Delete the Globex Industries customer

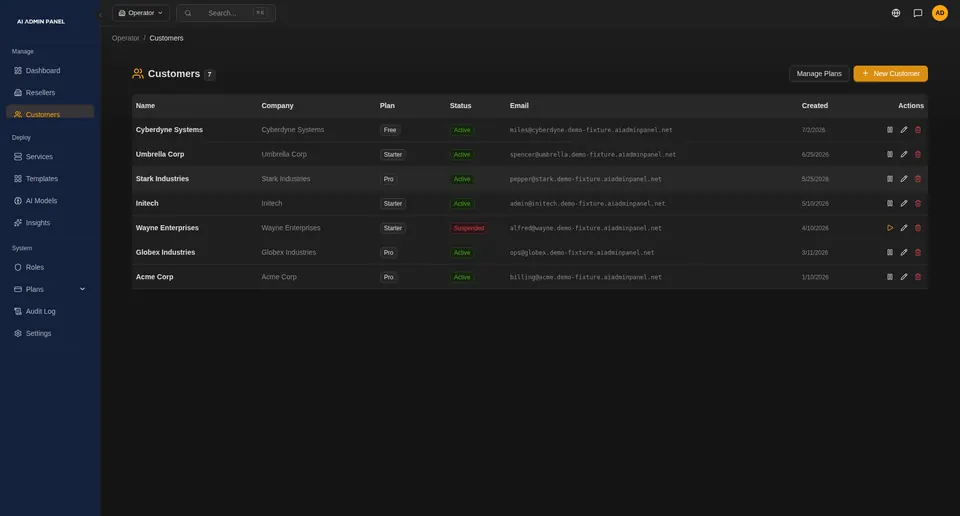[x=918, y=252]
